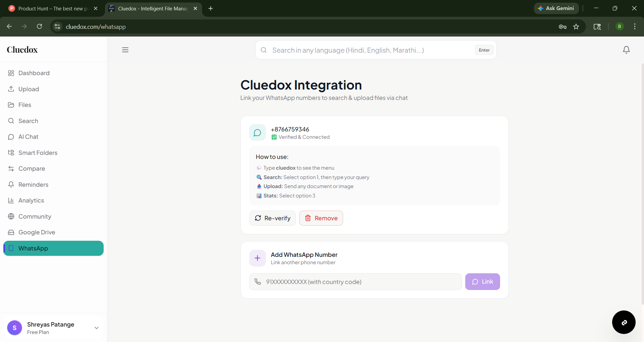644x342 pixels.
Task: Click the site information icon in address bar
Action: (57, 26)
